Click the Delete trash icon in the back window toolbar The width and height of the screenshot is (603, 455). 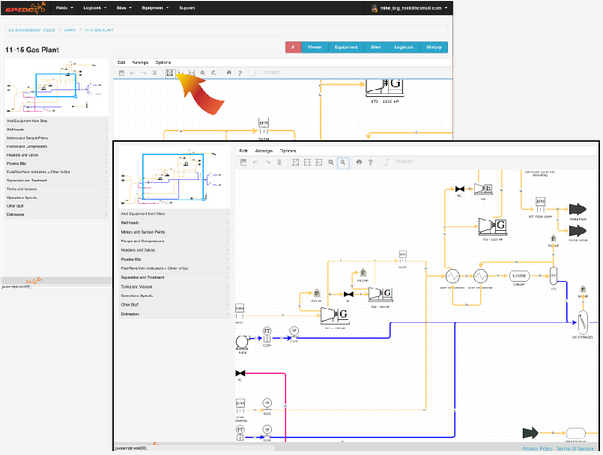tap(155, 73)
